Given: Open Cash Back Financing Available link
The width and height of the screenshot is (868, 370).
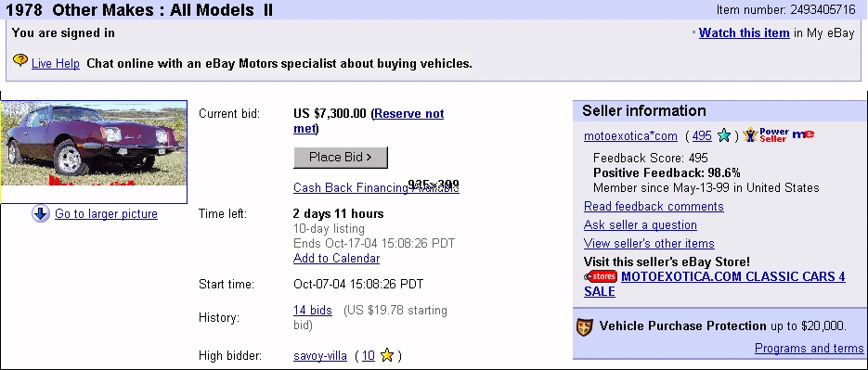Looking at the screenshot, I should pyautogui.click(x=376, y=187).
